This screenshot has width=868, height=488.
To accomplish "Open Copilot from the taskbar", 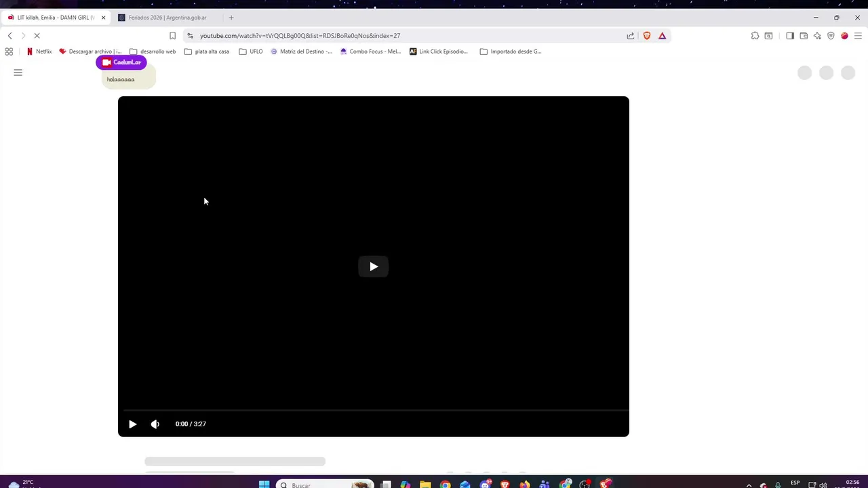I will (x=406, y=485).
